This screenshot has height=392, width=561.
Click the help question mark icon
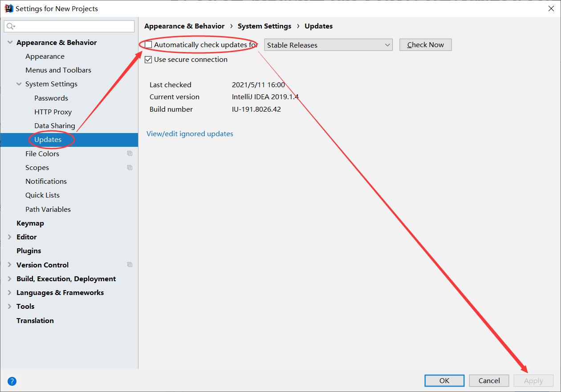tap(12, 381)
